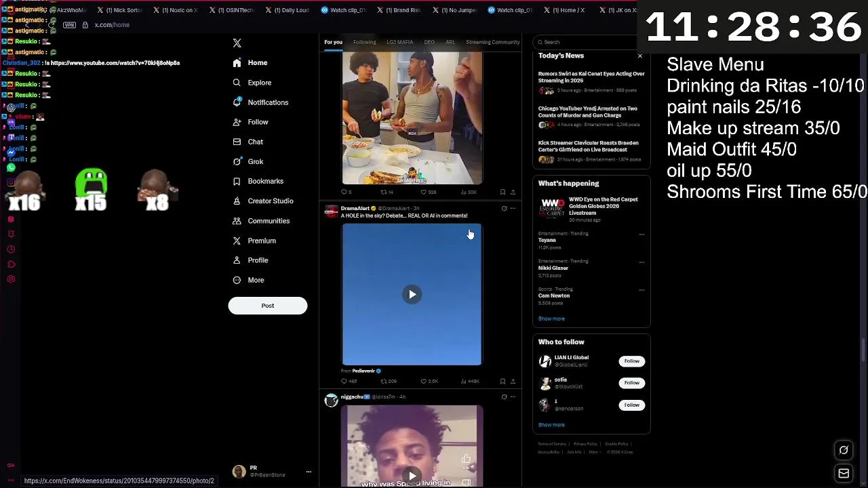Follow LIAN LI Global

631,361
